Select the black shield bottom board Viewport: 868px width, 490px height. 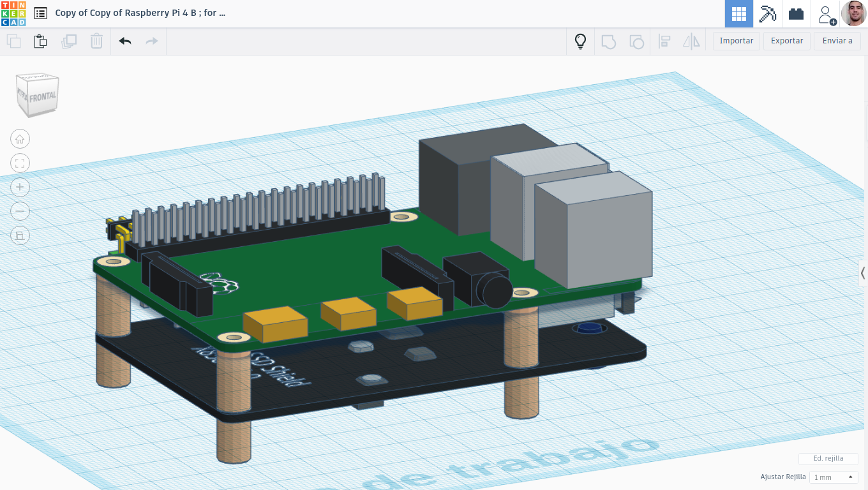tap(447, 376)
